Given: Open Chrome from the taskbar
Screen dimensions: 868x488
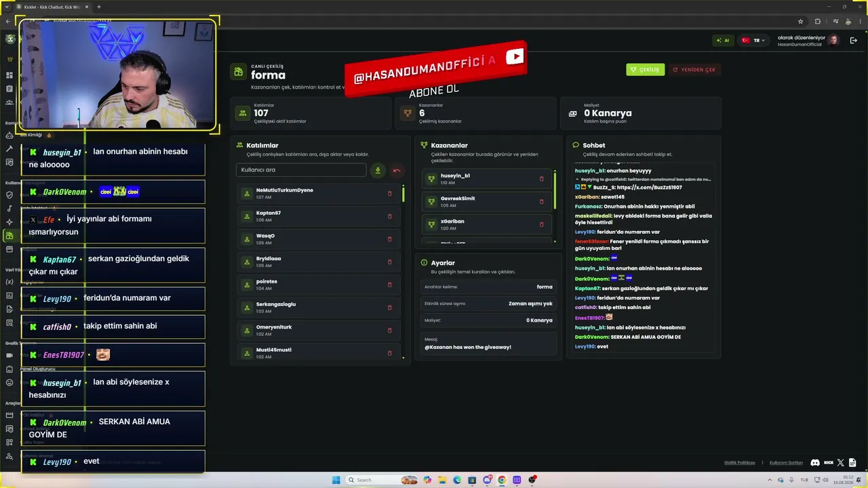Looking at the screenshot, I should click(x=502, y=480).
